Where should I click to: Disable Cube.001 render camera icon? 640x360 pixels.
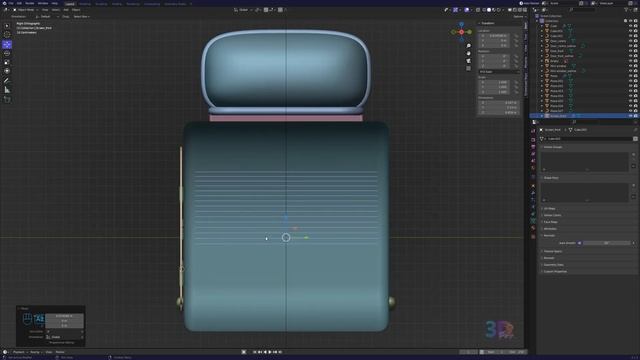click(636, 31)
